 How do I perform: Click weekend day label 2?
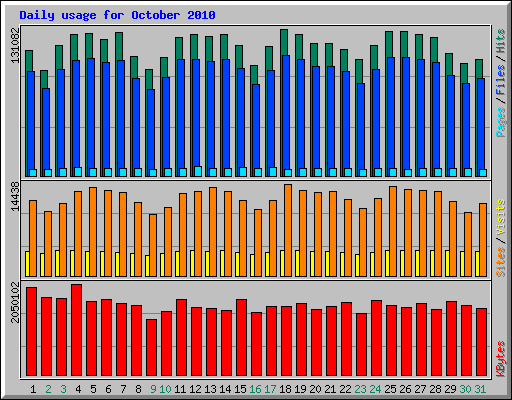48,389
